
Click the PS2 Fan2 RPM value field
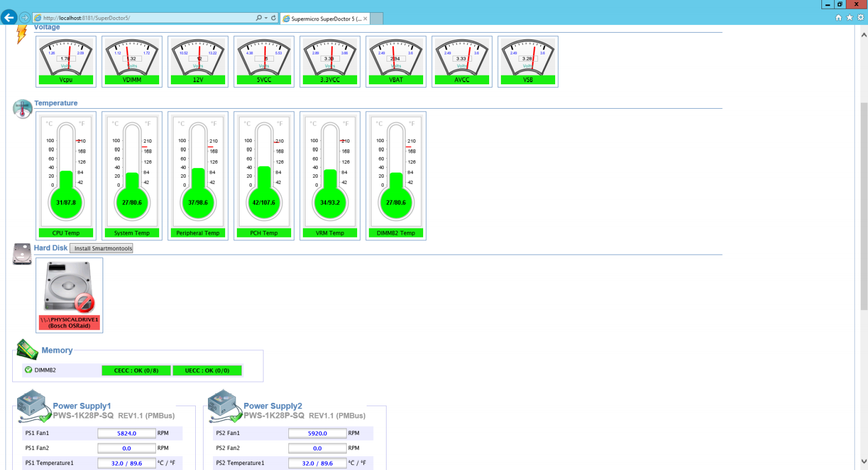(317, 448)
